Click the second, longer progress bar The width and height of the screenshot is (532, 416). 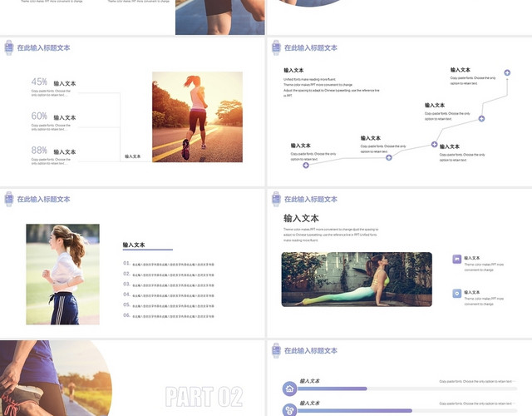[x=407, y=410]
